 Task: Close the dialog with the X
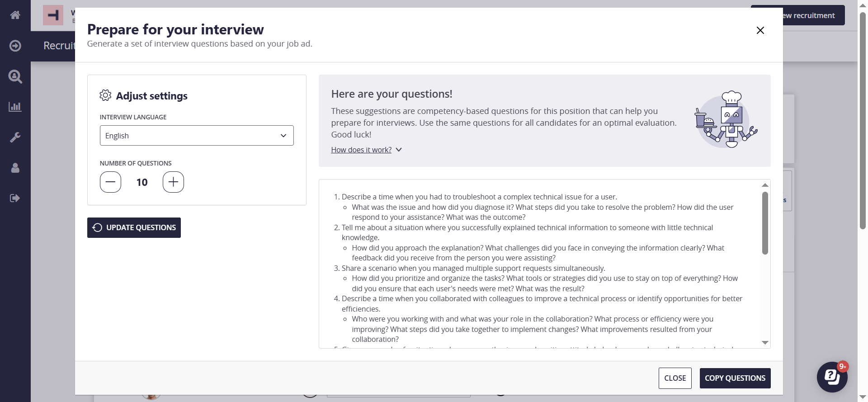(x=760, y=30)
